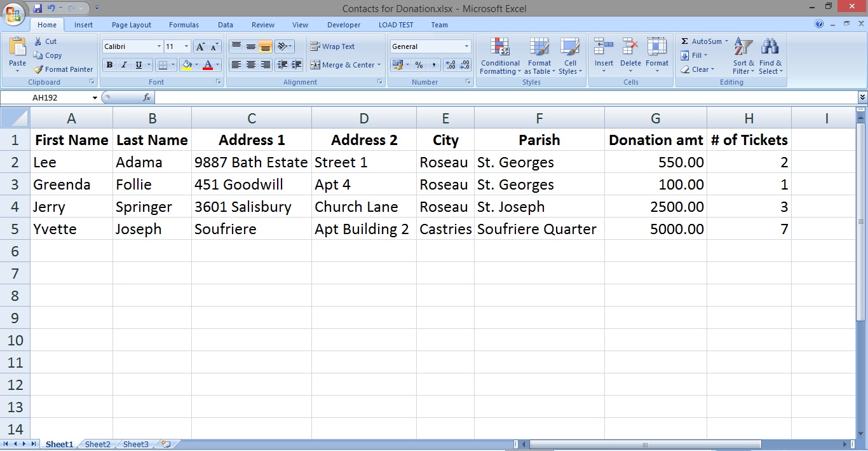Toggle Underline formatting

click(137, 65)
